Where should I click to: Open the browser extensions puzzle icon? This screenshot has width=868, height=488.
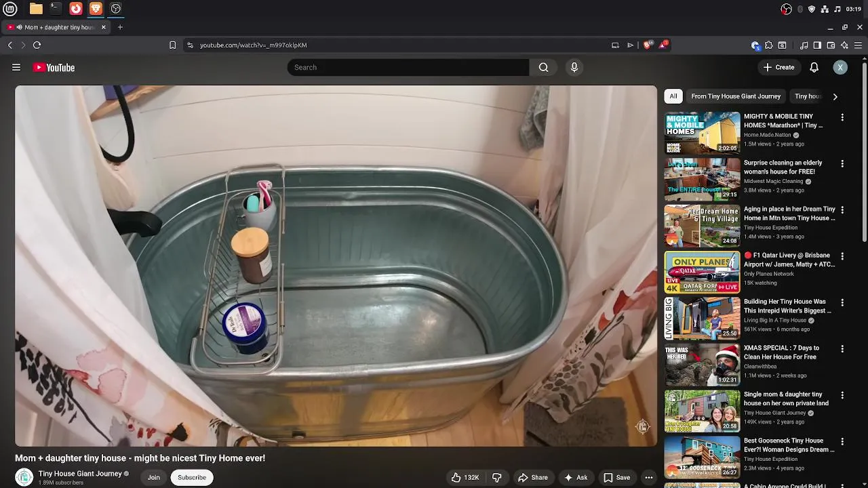point(768,45)
